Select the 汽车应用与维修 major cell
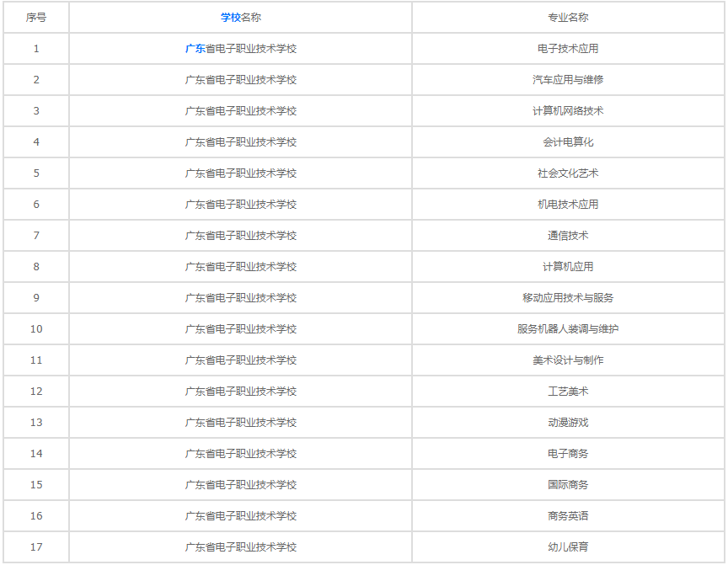The height and width of the screenshot is (565, 728). tap(567, 80)
